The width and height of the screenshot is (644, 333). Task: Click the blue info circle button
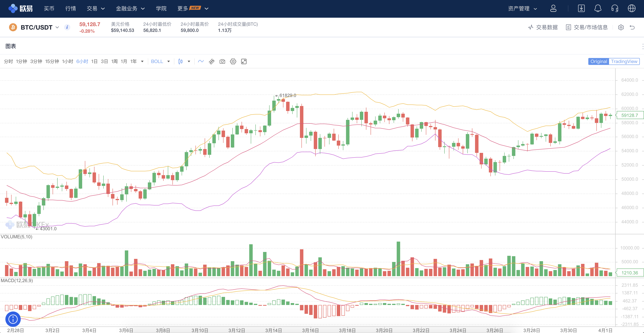tap(13, 319)
